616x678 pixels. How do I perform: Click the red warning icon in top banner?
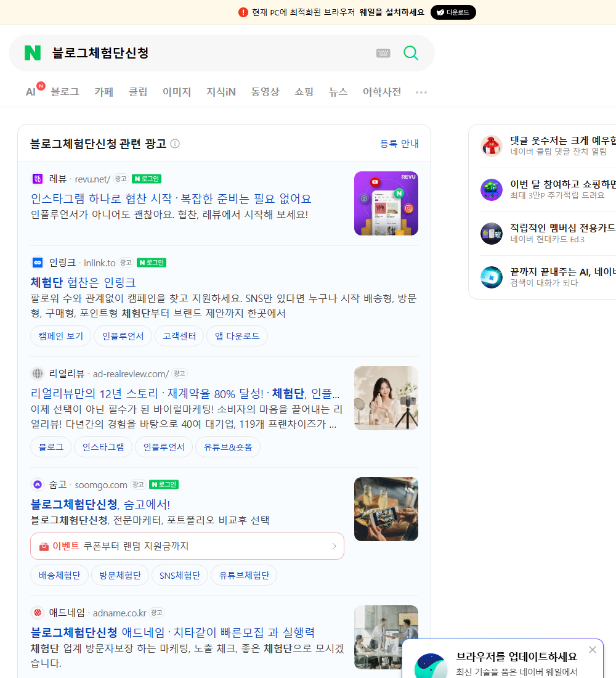(243, 12)
